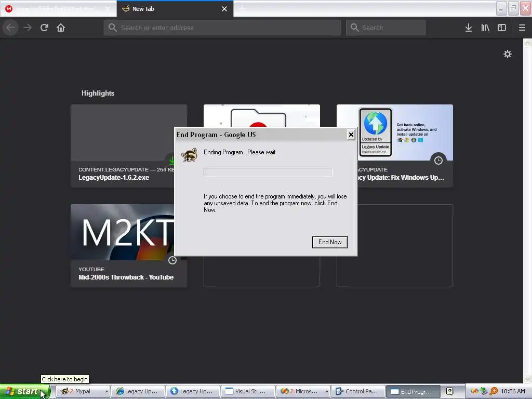
Task: Click the 10:56 AM system clock
Action: 513,391
